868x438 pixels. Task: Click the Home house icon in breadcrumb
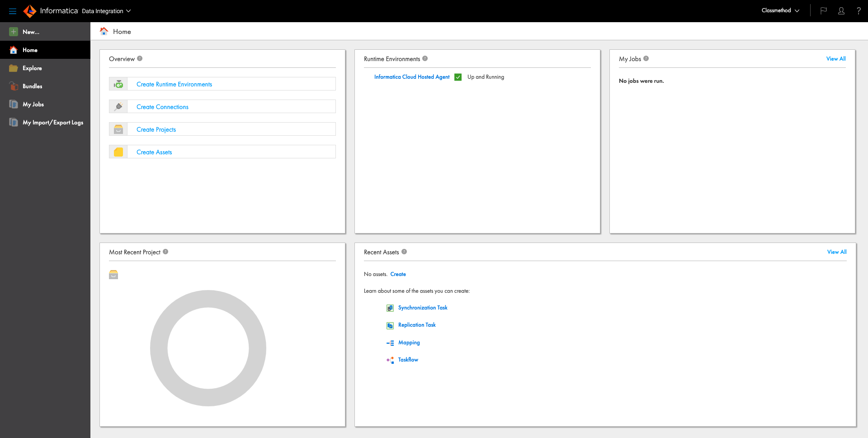coord(104,31)
